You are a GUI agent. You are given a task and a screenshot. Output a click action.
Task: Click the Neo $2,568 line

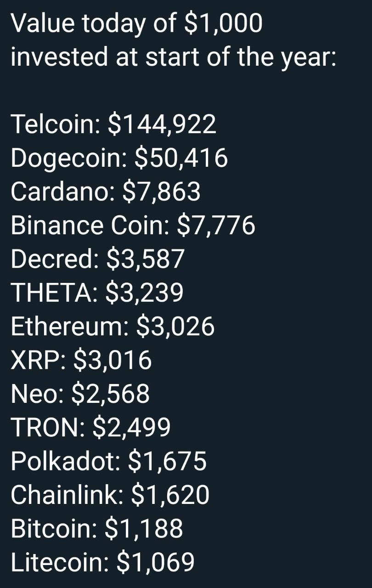tap(80, 394)
